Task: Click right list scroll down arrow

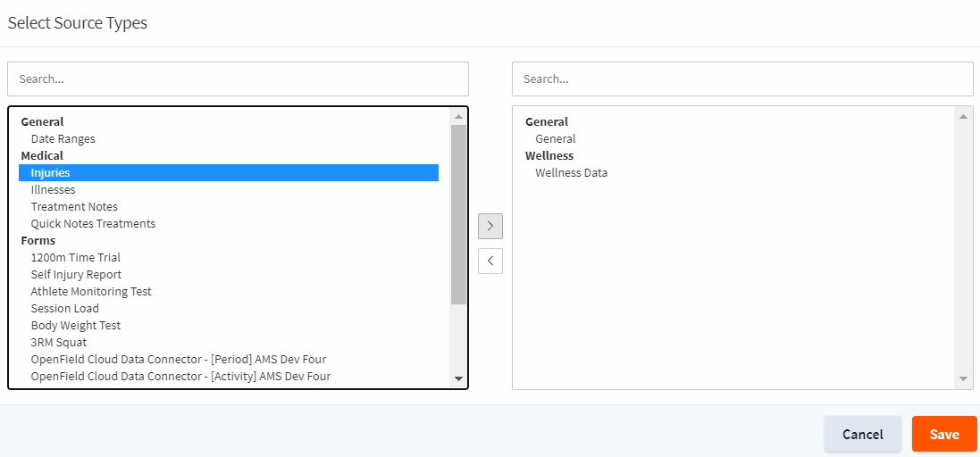Action: coord(962,378)
